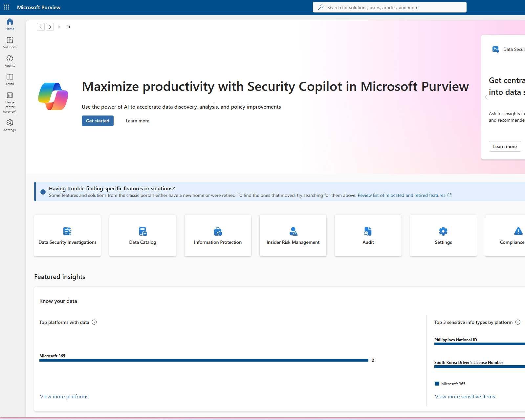Click info icon beside Top 3 sensitive info types
The width and height of the screenshot is (525, 420).
(518, 322)
